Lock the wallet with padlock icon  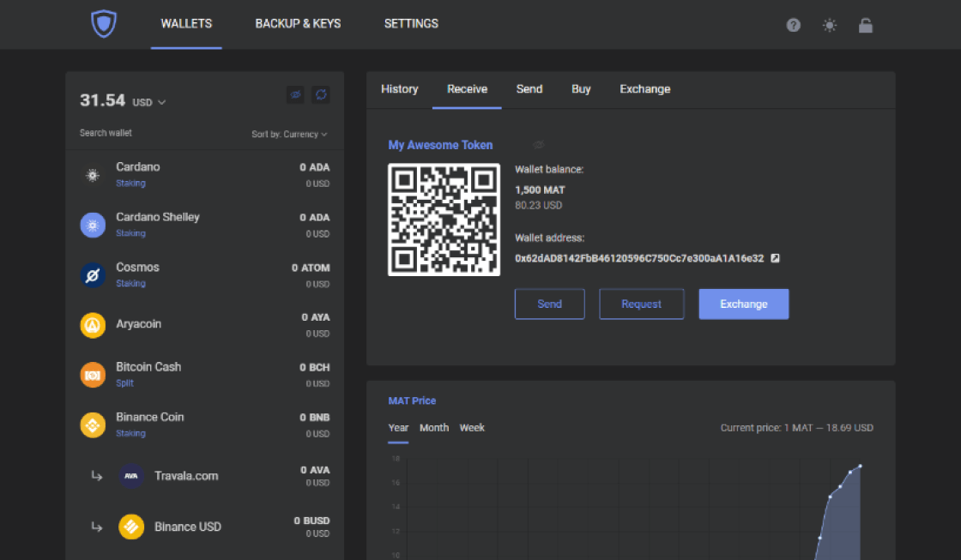click(x=866, y=25)
